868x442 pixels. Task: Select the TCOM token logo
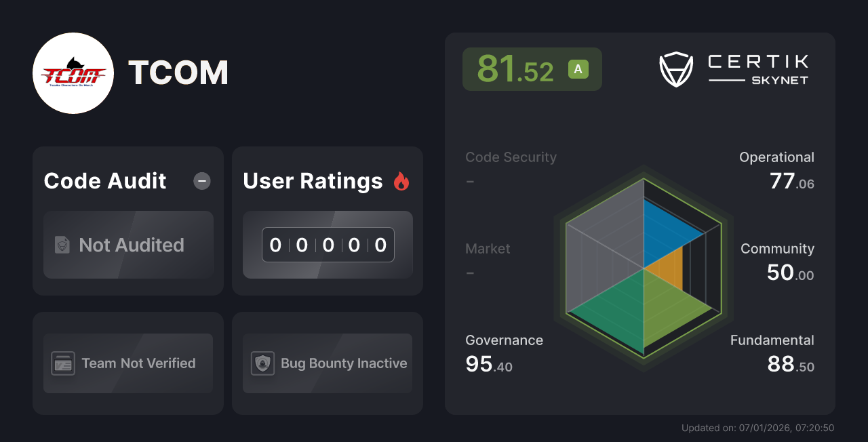coord(73,73)
